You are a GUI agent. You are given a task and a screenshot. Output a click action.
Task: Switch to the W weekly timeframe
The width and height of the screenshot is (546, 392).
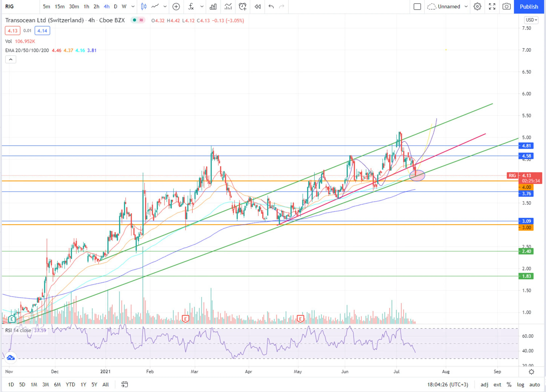[124, 7]
